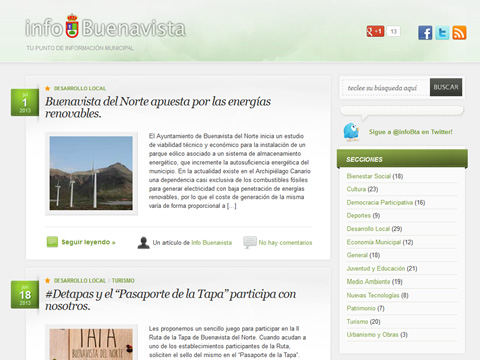Open the Pasaporte de la Tapa article title
The image size is (480, 360).
pyautogui.click(x=171, y=300)
